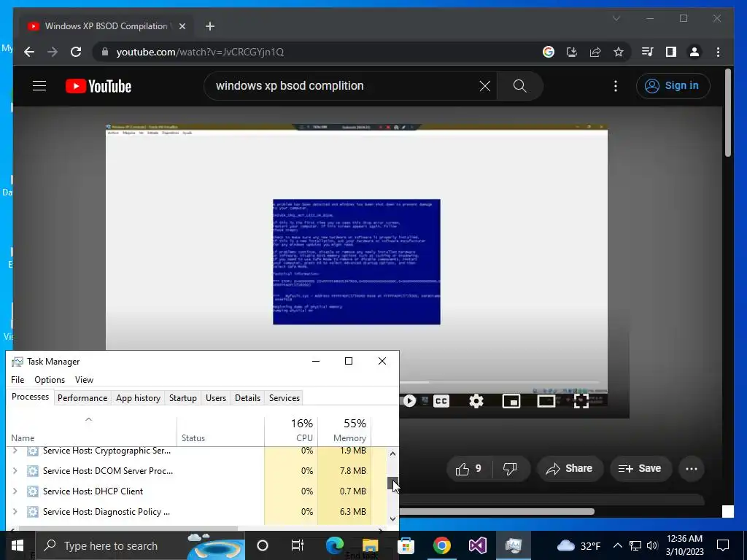Open the Windows notification center
The image size is (747, 560).
tap(723, 545)
